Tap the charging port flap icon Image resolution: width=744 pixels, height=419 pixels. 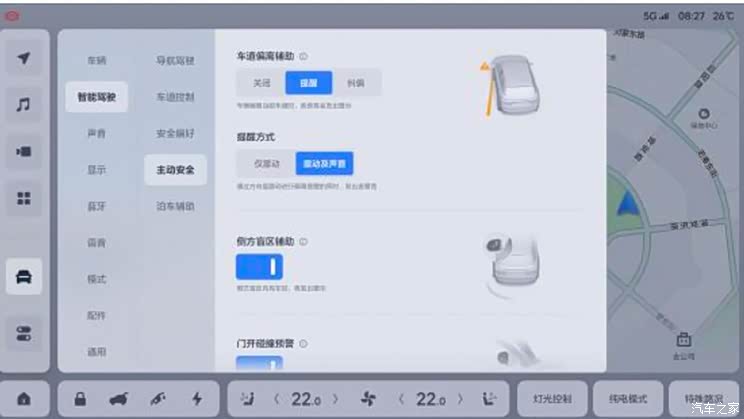158,399
